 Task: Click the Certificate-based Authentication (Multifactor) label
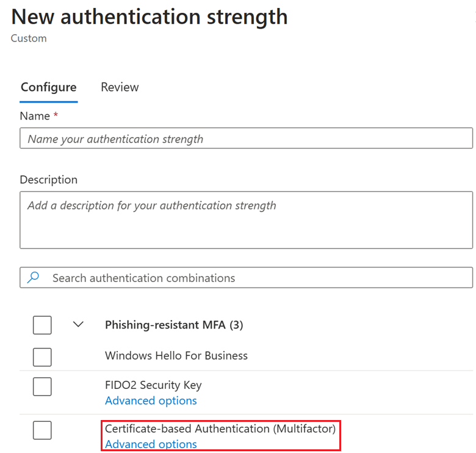[220, 429]
